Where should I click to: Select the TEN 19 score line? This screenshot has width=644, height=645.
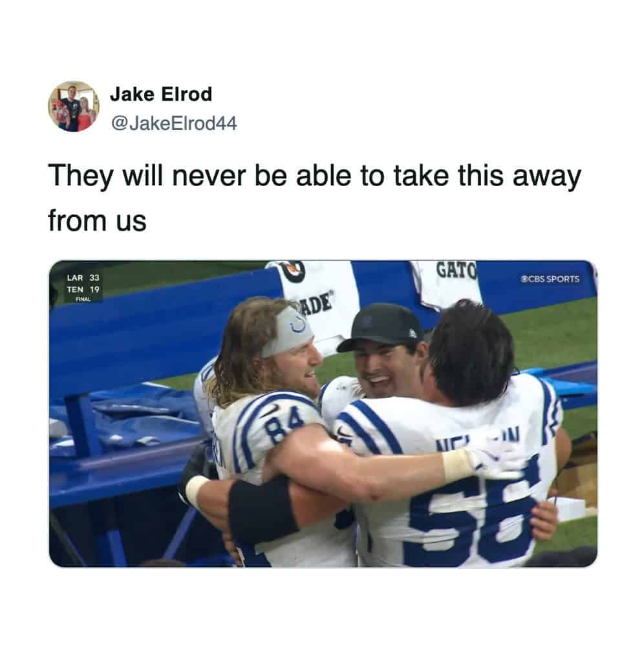point(83,290)
